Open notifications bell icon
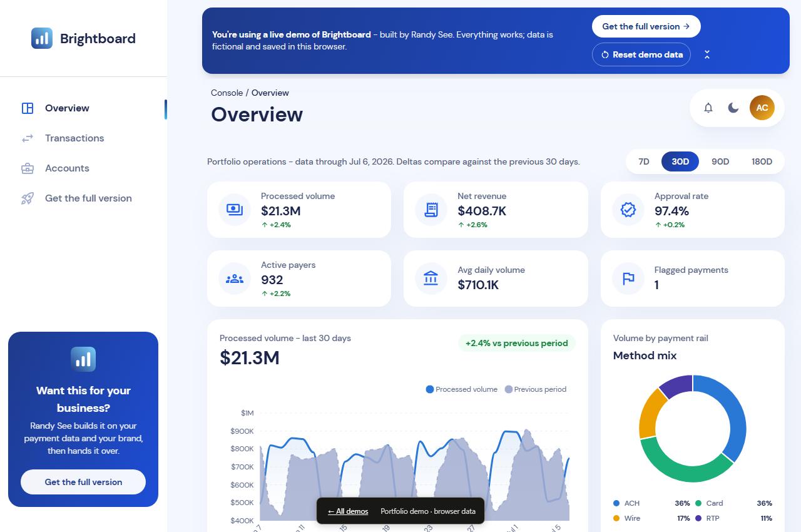The height and width of the screenshot is (532, 801). (708, 108)
